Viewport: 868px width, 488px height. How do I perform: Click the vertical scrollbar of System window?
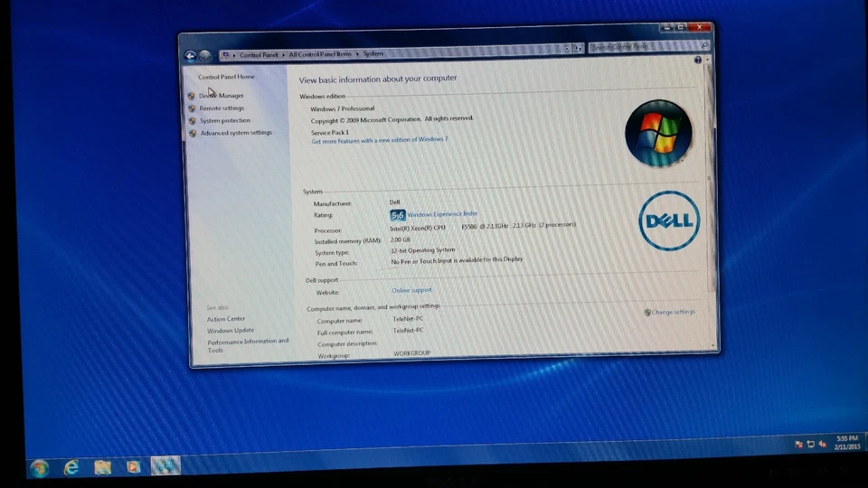(712, 202)
